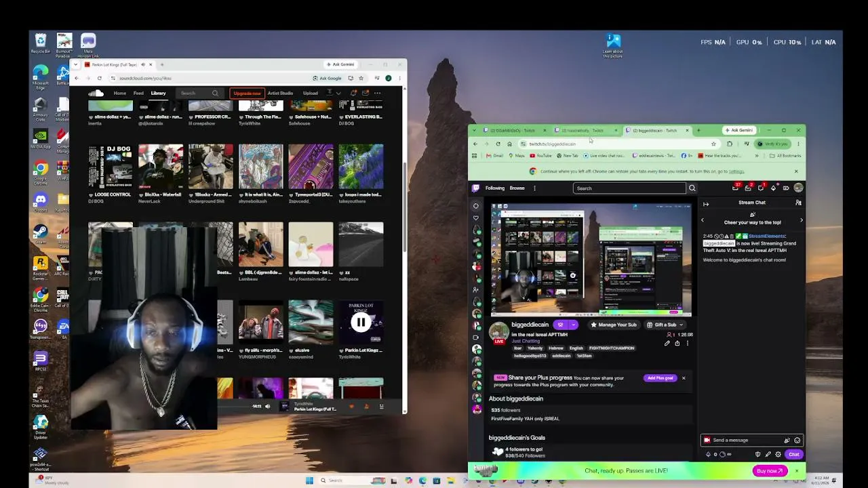
Task: Open Twitch notifications inbox with 37 badge
Action: [x=736, y=188]
